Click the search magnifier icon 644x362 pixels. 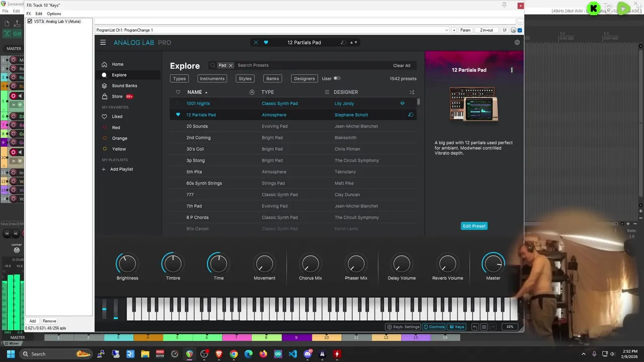coord(213,65)
